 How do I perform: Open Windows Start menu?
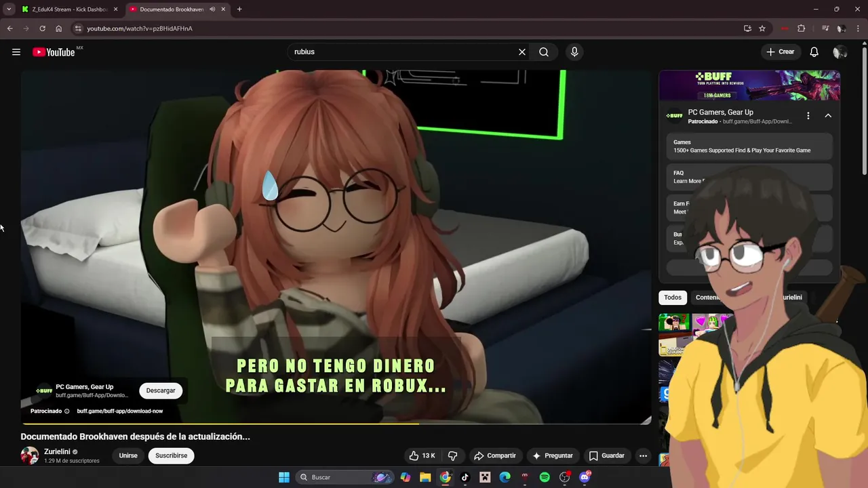(284, 477)
